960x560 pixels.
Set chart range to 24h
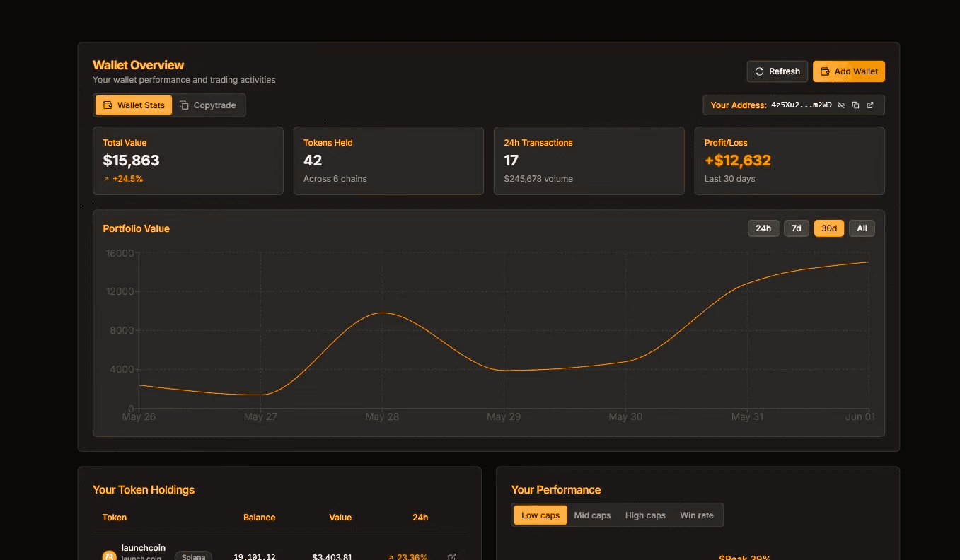click(763, 228)
